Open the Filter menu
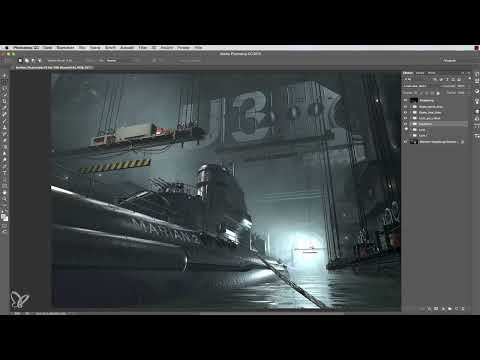This screenshot has height=360, width=480. click(x=143, y=48)
